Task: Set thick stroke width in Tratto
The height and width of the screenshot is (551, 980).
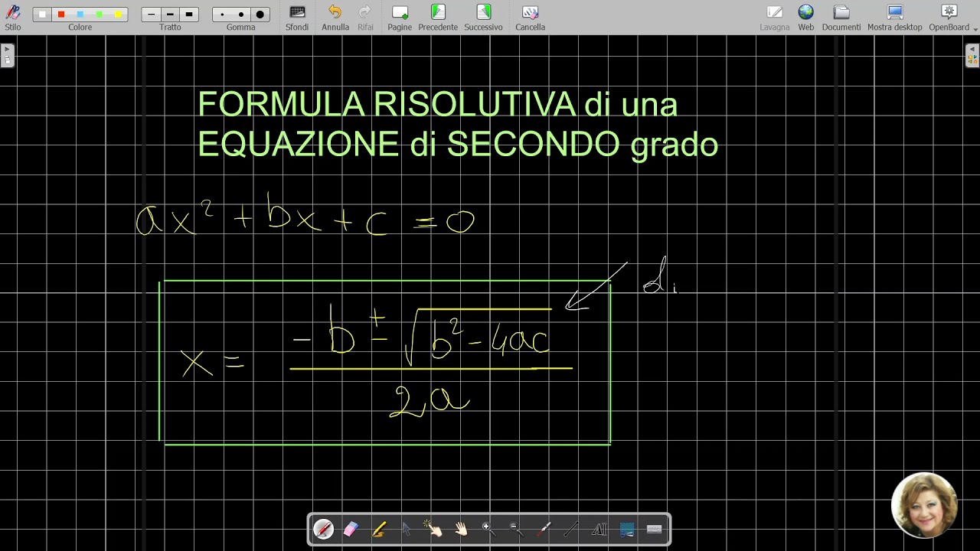Action: coord(189,14)
